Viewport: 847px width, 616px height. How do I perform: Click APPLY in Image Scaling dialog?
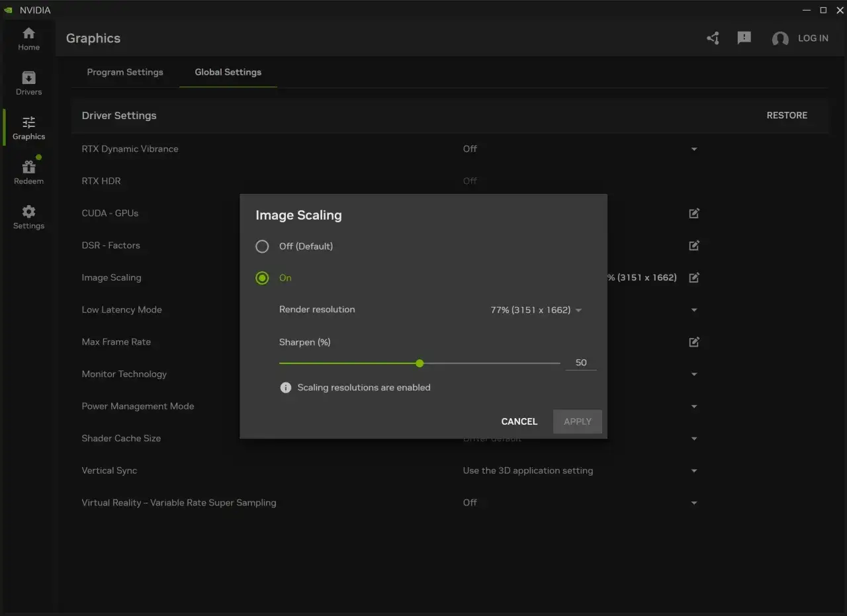point(578,421)
